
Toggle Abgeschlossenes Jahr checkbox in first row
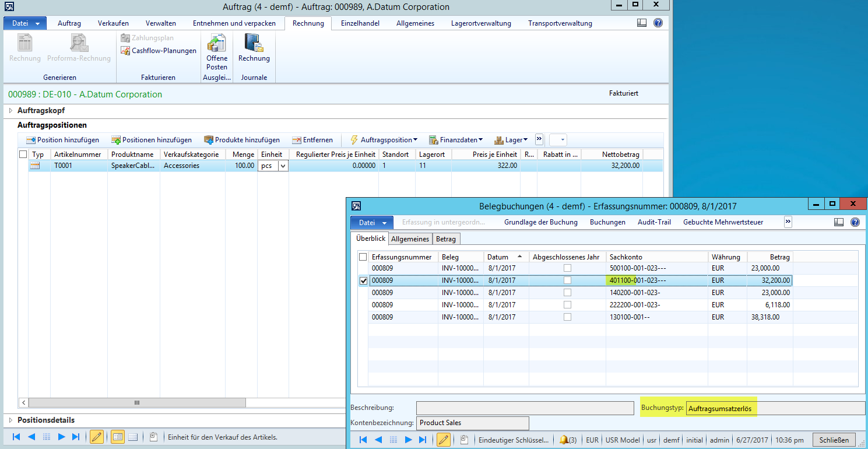click(567, 268)
